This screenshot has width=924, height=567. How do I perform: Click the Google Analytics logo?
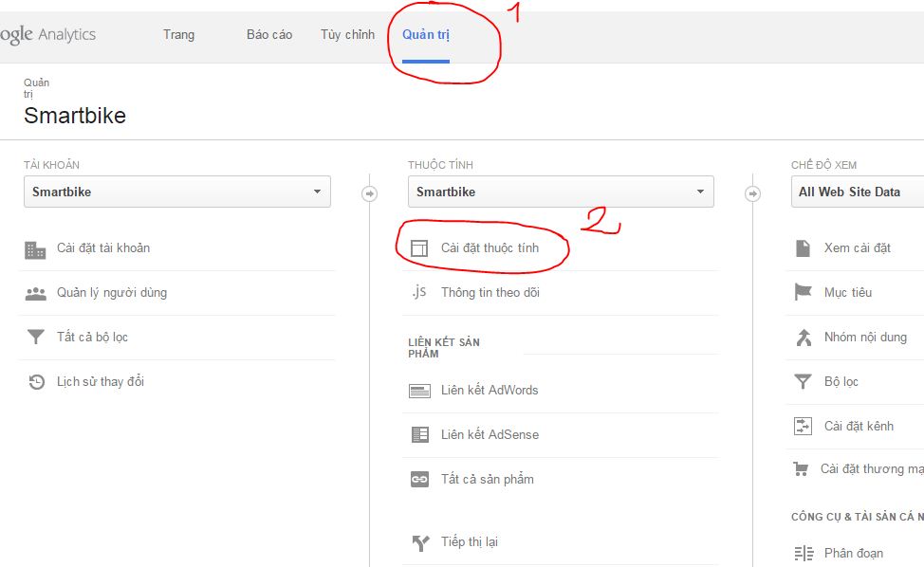[47, 35]
